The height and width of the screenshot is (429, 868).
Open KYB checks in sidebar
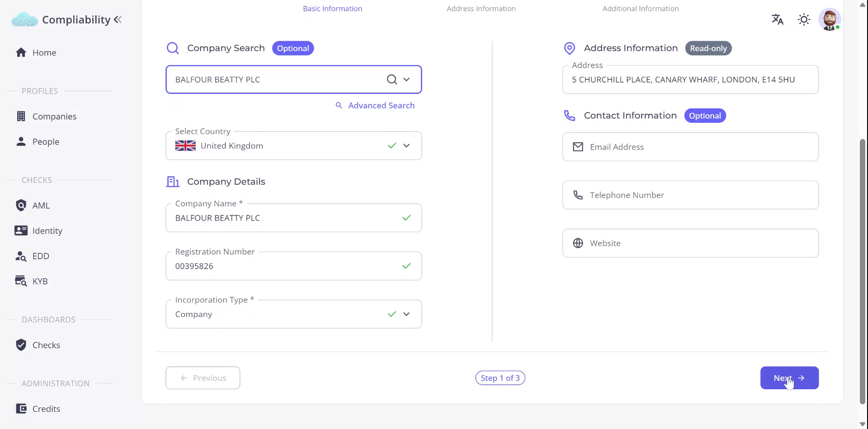pyautogui.click(x=40, y=281)
